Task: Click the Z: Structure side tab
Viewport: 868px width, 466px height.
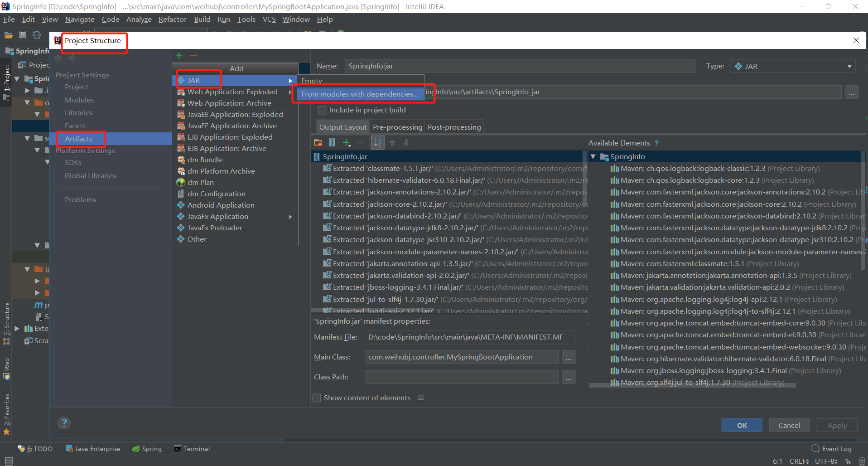Action: (x=7, y=323)
